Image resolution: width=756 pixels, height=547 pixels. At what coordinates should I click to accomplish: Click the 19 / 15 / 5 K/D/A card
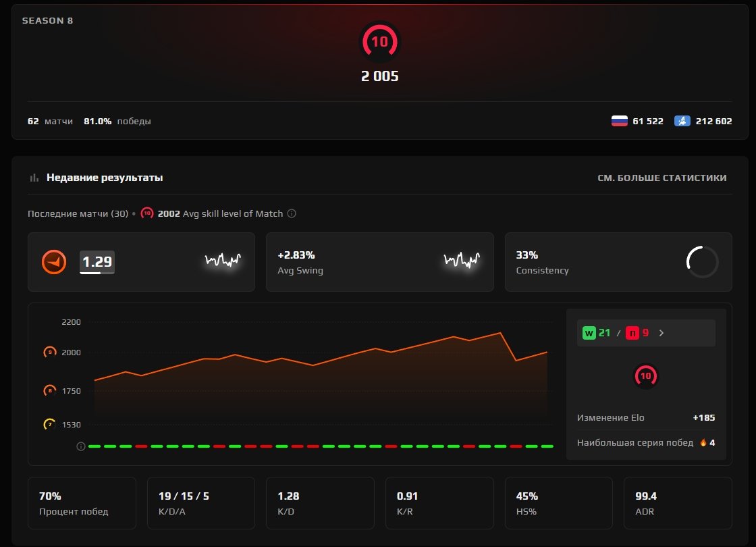pyautogui.click(x=201, y=503)
